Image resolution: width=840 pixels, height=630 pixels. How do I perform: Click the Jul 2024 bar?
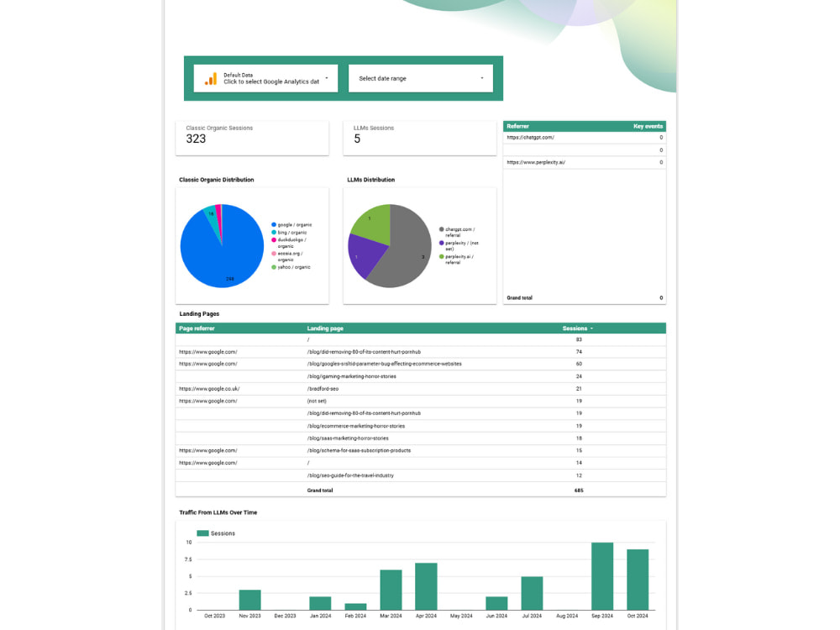tap(532, 594)
